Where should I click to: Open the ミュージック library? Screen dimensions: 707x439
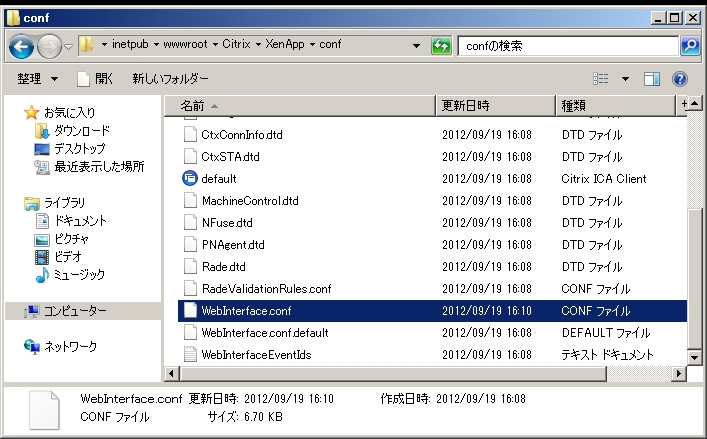[78, 275]
